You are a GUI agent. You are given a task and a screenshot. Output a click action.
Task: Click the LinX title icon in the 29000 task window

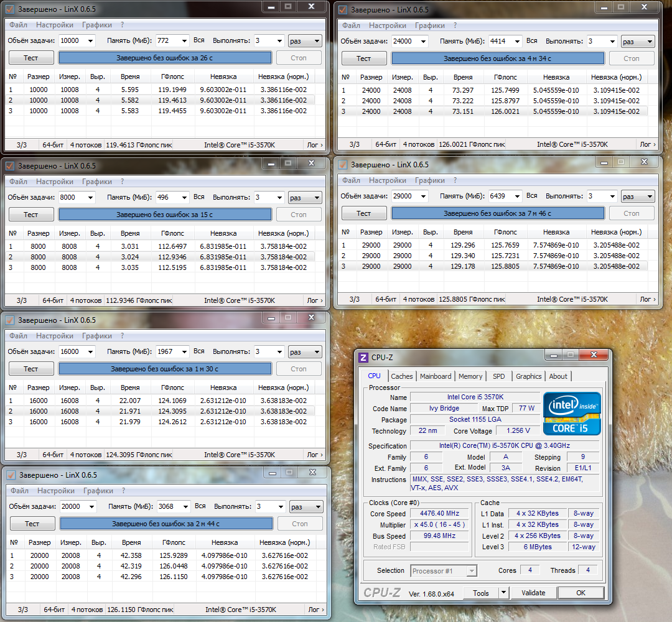pos(343,164)
